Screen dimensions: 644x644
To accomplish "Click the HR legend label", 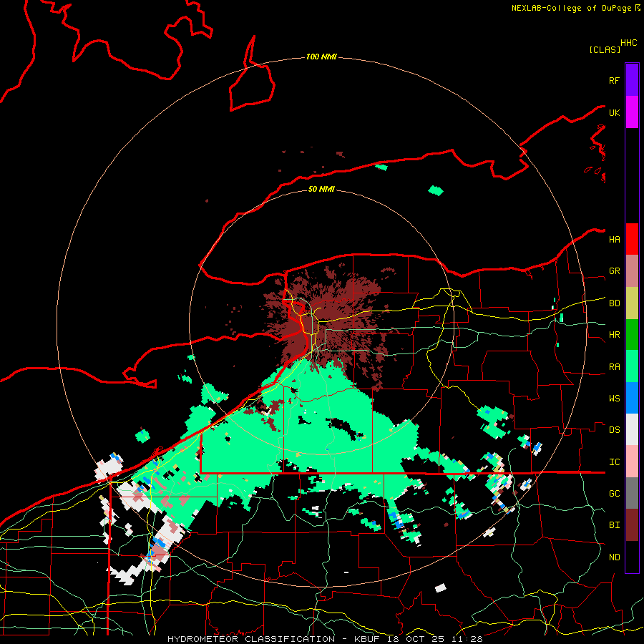I will tap(614, 335).
